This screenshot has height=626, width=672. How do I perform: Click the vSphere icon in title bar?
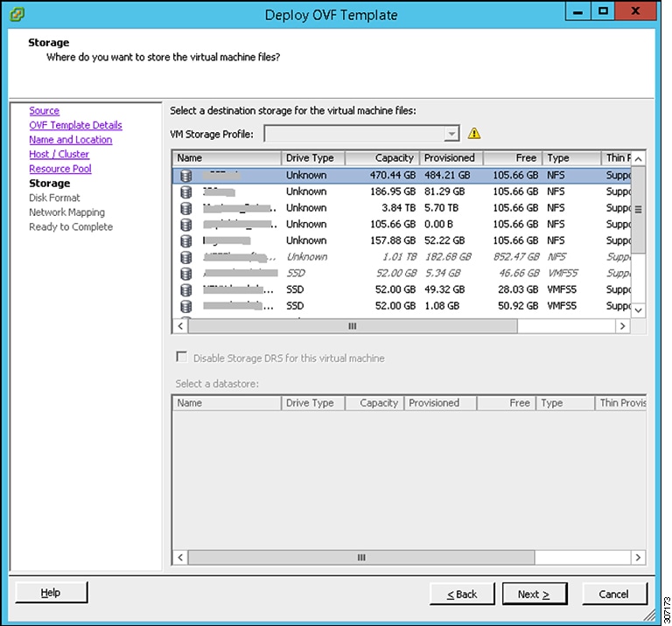pyautogui.click(x=17, y=14)
